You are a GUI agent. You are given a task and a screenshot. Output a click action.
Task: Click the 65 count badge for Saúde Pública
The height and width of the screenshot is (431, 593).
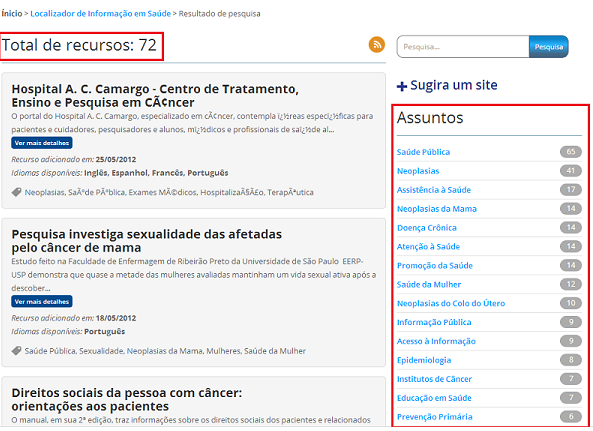pyautogui.click(x=571, y=152)
